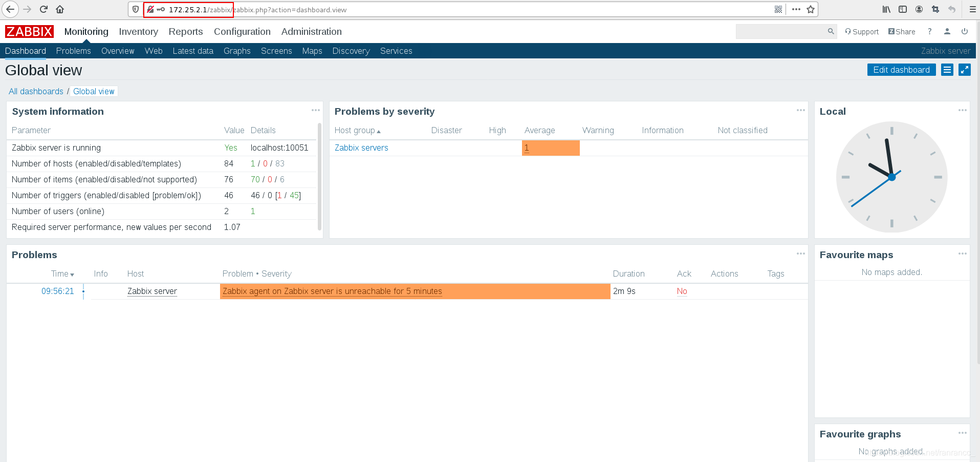Click the insecure connection lock icon
This screenshot has width=980, height=462.
(x=150, y=9)
